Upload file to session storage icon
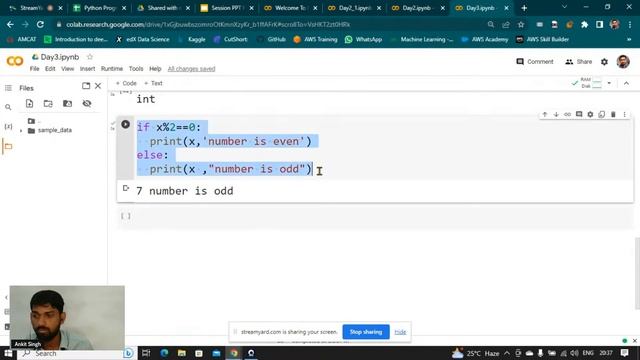 pos(29,104)
